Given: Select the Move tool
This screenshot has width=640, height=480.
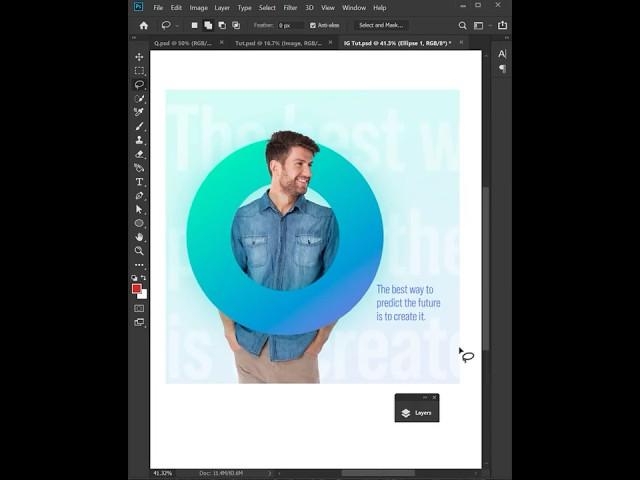Looking at the screenshot, I should tap(139, 57).
